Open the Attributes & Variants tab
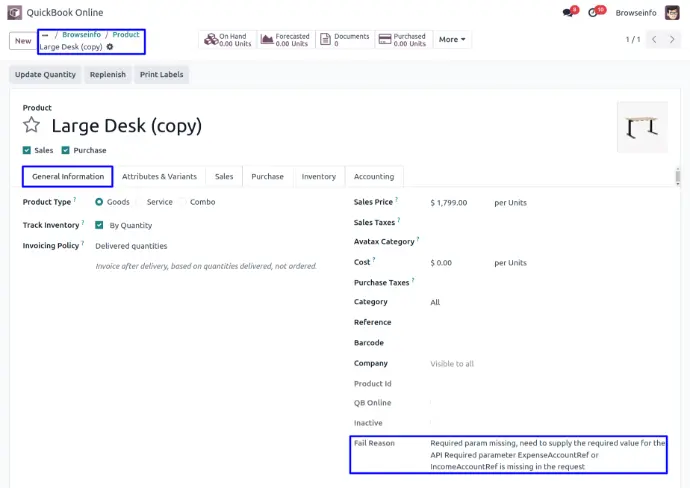This screenshot has height=488, width=690. (x=159, y=177)
